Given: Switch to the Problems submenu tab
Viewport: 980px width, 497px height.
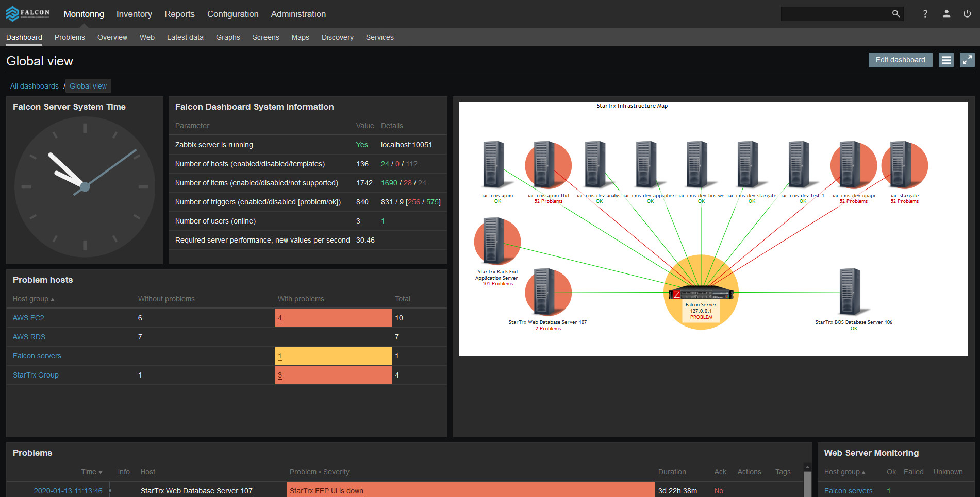Looking at the screenshot, I should (70, 37).
